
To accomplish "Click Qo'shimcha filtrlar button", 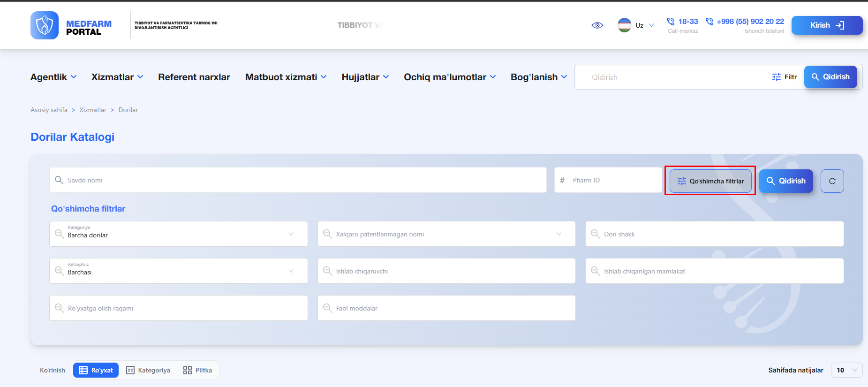I will coord(710,181).
